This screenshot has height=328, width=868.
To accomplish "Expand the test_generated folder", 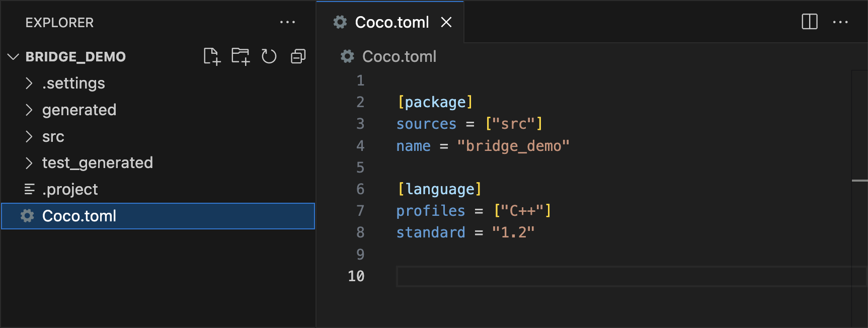I will (x=29, y=162).
